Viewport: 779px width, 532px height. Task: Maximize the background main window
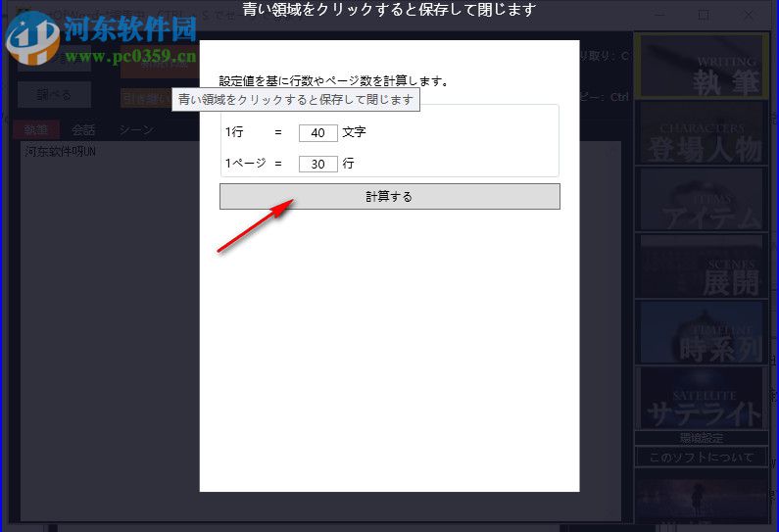point(704,15)
